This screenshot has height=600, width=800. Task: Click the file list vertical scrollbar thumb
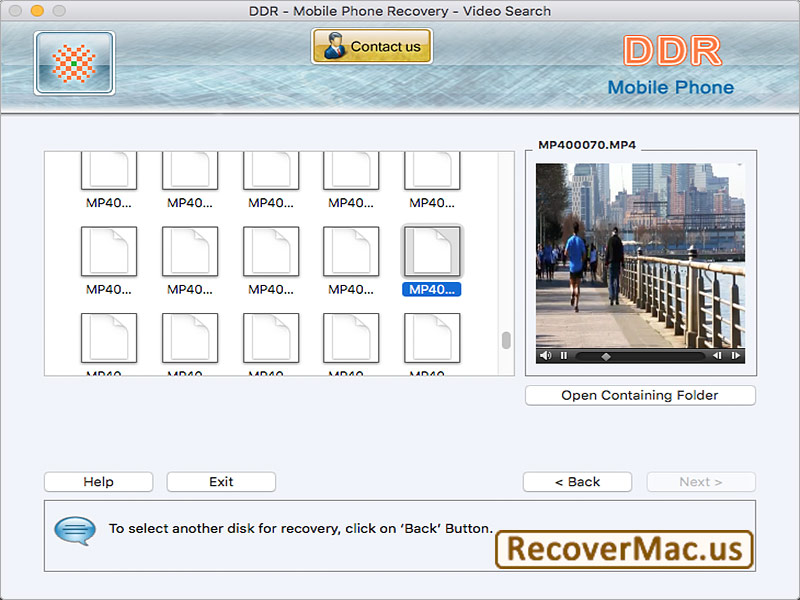506,340
